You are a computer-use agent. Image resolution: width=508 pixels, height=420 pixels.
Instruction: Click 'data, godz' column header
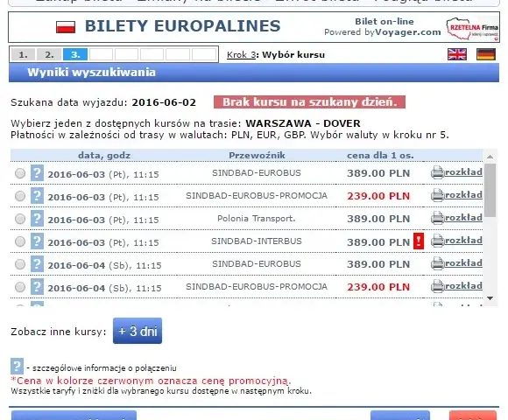[x=104, y=156]
